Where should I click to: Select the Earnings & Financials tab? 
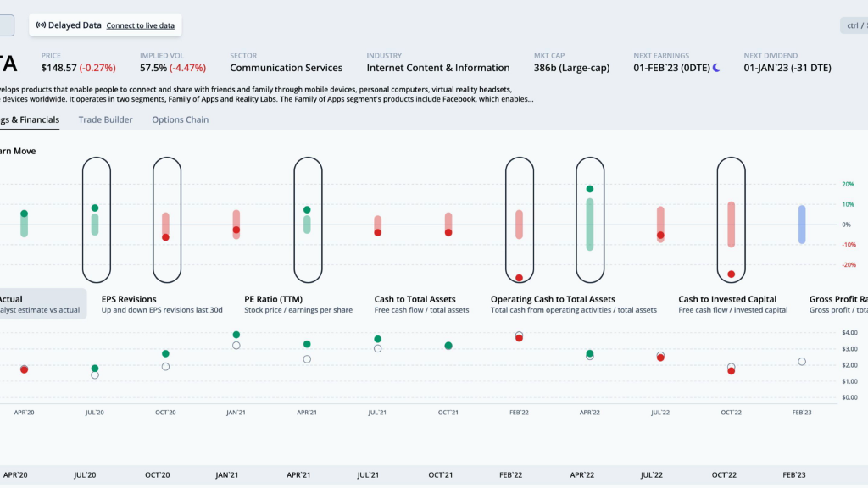[30, 119]
